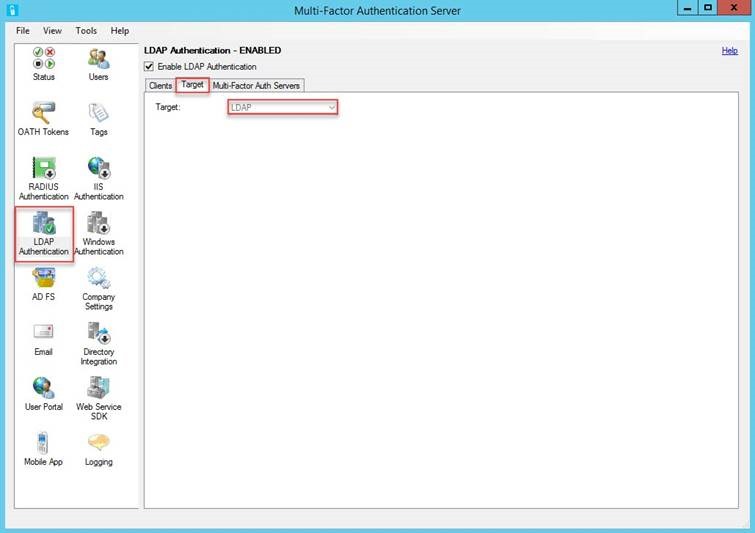
Task: Toggle Enable LDAP Authentication checkbox
Action: [x=149, y=66]
